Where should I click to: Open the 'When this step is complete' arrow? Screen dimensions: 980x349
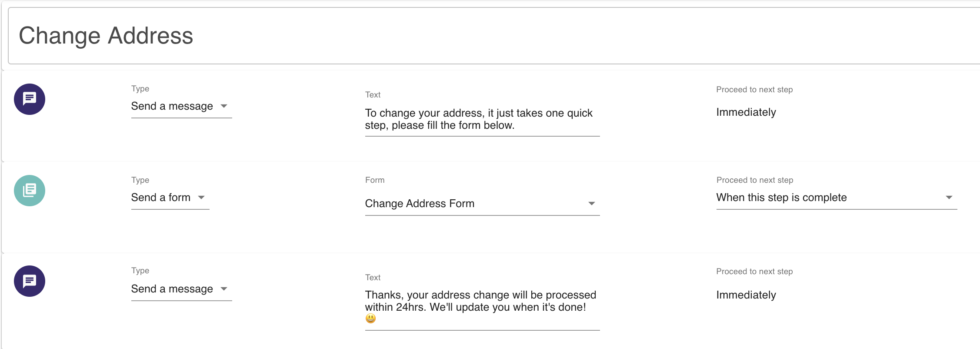pos(949,198)
